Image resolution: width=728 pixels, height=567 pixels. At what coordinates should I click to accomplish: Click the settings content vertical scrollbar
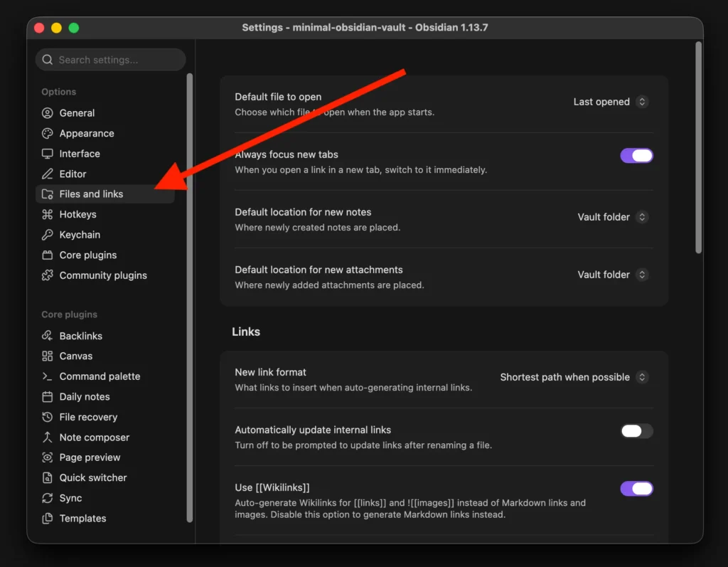(x=698, y=148)
